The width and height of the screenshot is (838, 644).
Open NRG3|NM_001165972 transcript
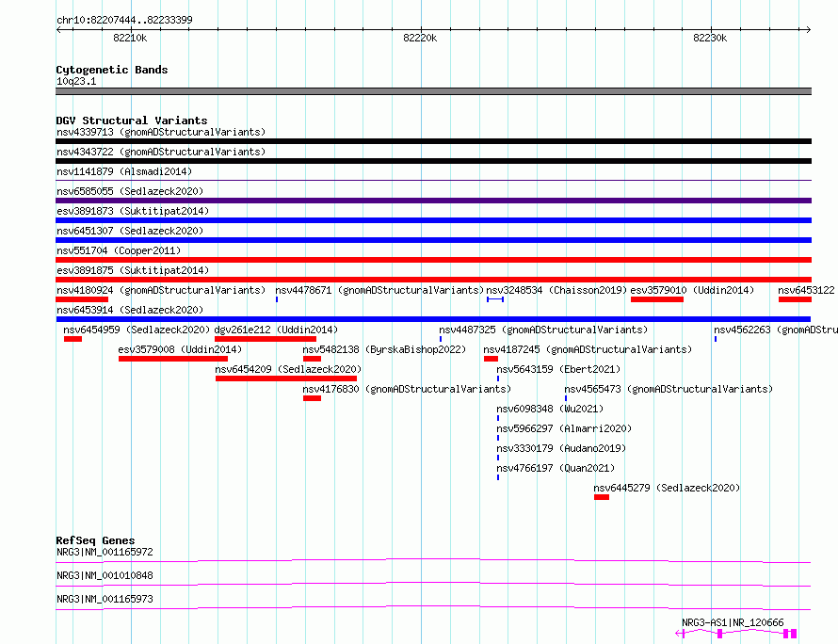105,552
